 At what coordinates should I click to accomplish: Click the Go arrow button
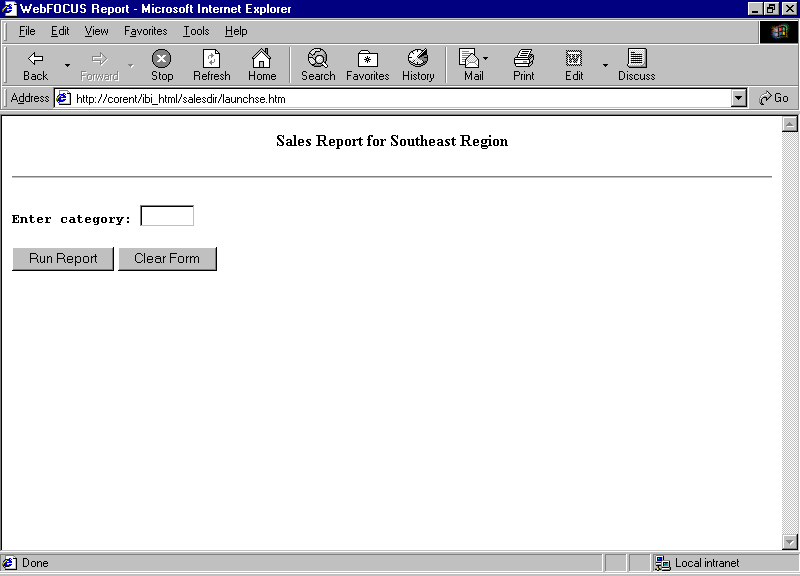(773, 98)
